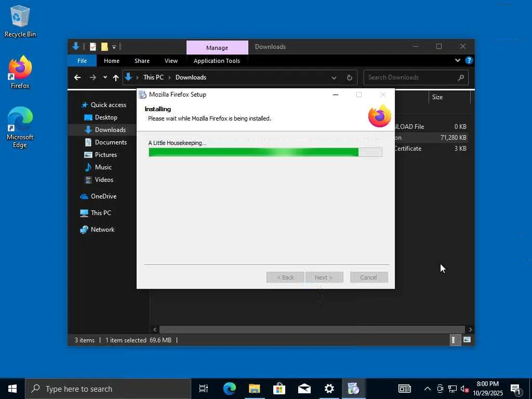Open Microsoft Edge from taskbar
Screen dimensions: 532x399
pyautogui.click(x=229, y=389)
